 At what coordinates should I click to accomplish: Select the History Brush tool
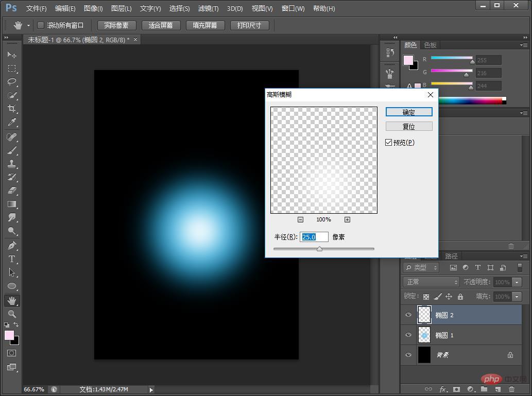click(x=12, y=177)
